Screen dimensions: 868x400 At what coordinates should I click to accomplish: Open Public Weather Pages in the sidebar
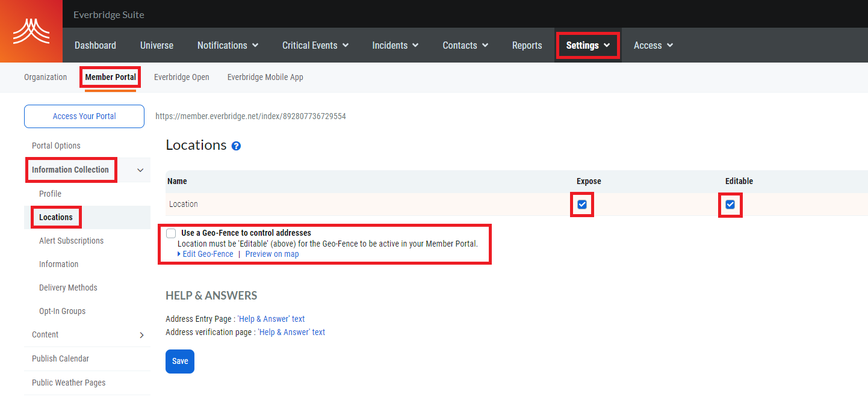(69, 383)
